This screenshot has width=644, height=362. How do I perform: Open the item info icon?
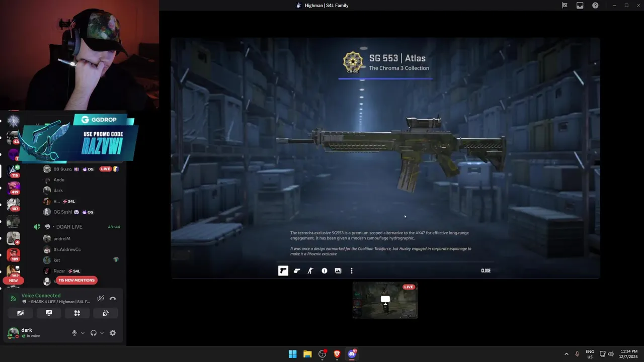pyautogui.click(x=325, y=270)
